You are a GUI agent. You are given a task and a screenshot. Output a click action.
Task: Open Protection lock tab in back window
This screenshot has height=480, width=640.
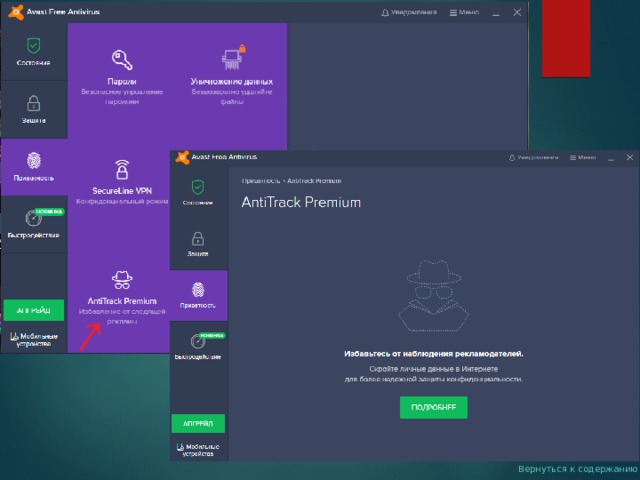[33, 109]
